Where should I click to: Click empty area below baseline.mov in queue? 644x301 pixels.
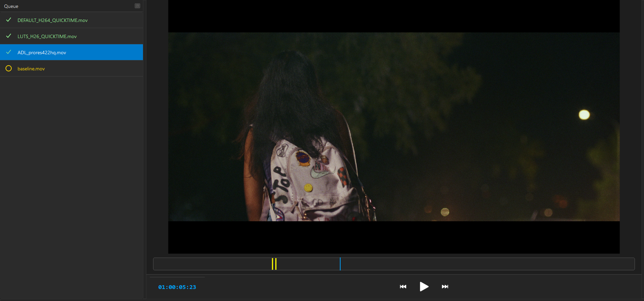(x=71, y=172)
